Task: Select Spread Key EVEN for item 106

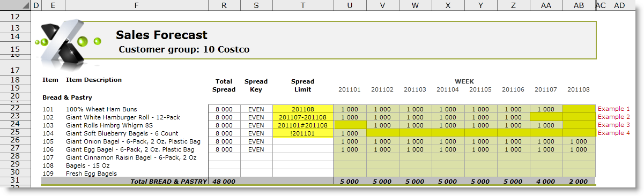Action: 256,149
